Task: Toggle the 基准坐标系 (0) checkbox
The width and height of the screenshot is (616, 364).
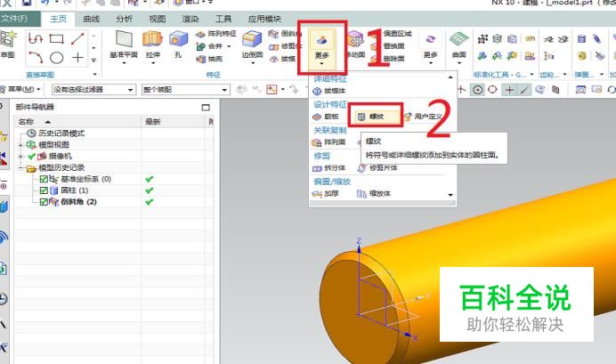Action: 44,180
